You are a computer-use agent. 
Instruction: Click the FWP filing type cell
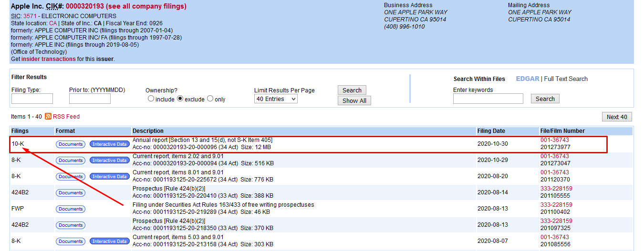click(18, 209)
